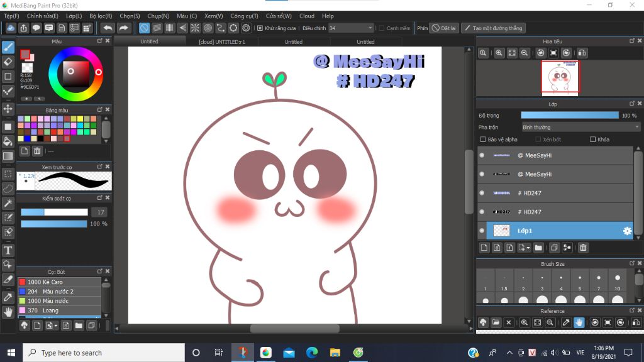
Task: Open the Tệp(F) menu
Action: pyautogui.click(x=11, y=16)
